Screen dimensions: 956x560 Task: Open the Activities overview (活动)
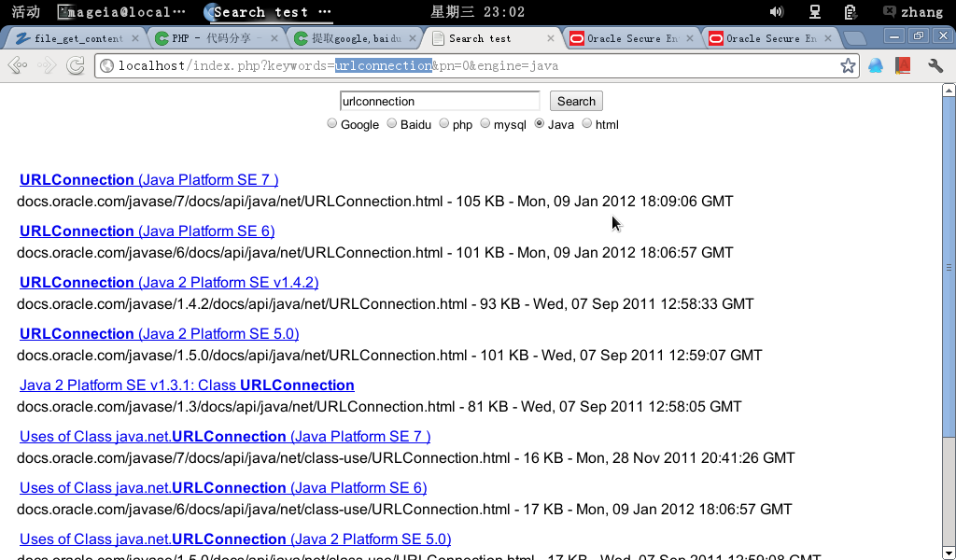tap(25, 12)
